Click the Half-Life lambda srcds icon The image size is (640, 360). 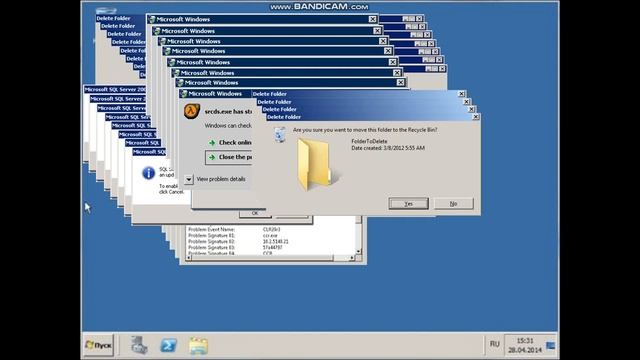191,111
